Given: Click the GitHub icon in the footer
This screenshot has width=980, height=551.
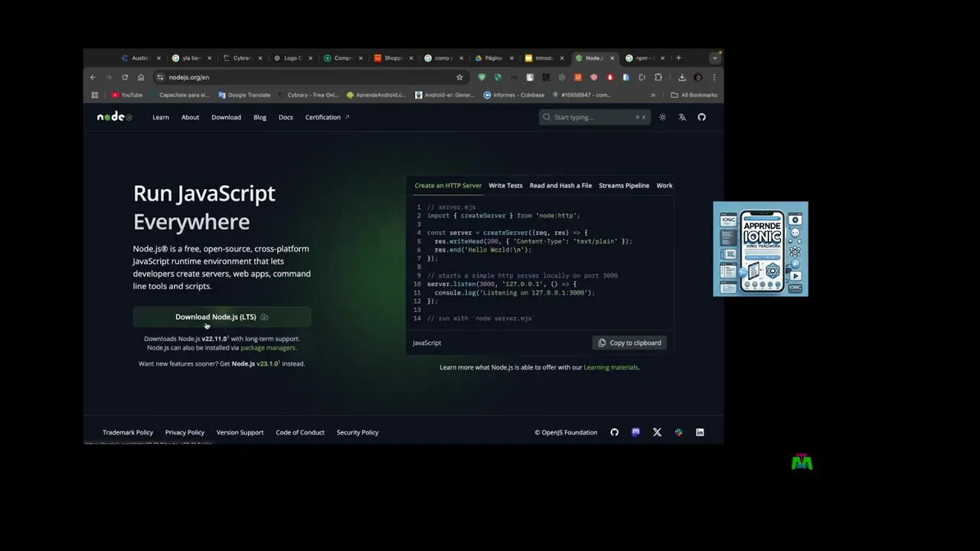Looking at the screenshot, I should point(614,432).
